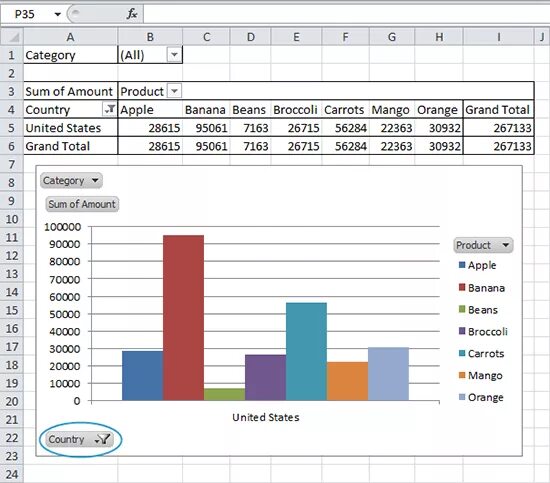Viewport: 550px width, 483px height.
Task: Select cell with value 267133 in row 6
Action: pos(498,146)
